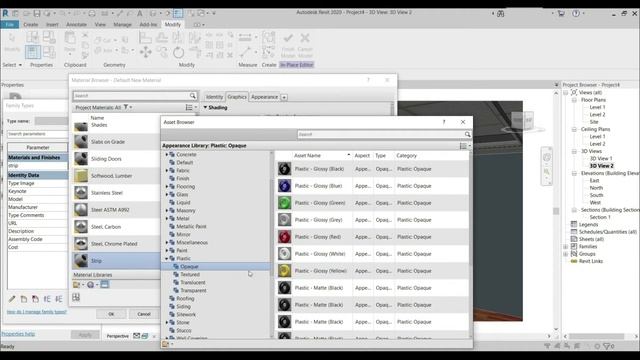Select the Strip material in the list
The width and height of the screenshot is (640, 360).
[116, 260]
